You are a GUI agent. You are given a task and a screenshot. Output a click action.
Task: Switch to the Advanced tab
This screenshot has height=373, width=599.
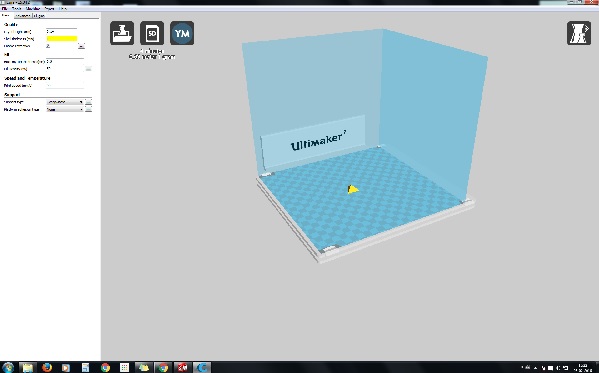(23, 16)
